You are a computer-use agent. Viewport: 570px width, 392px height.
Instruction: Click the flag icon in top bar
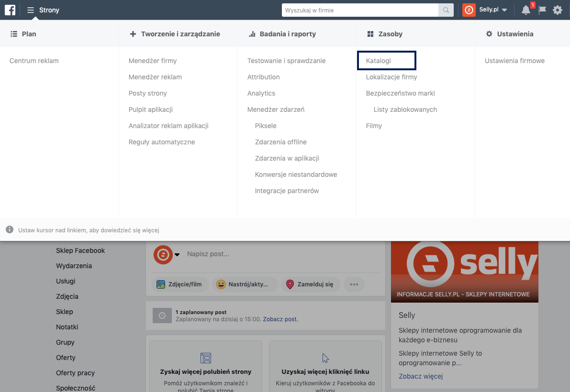point(542,10)
